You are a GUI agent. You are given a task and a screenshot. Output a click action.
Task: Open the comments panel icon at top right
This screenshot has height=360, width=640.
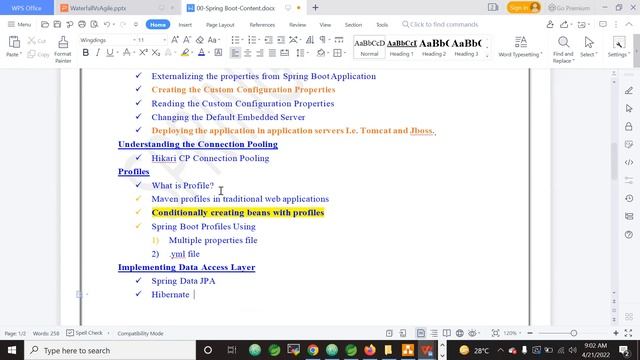tap(603, 24)
